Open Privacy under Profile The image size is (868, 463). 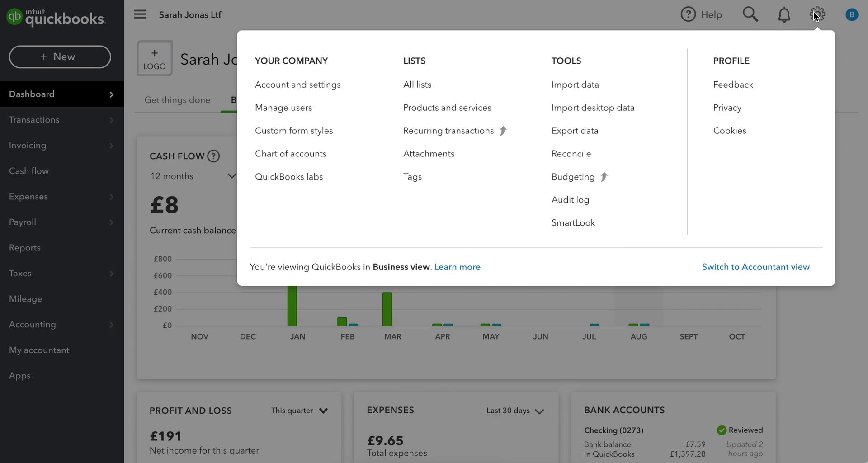(727, 108)
